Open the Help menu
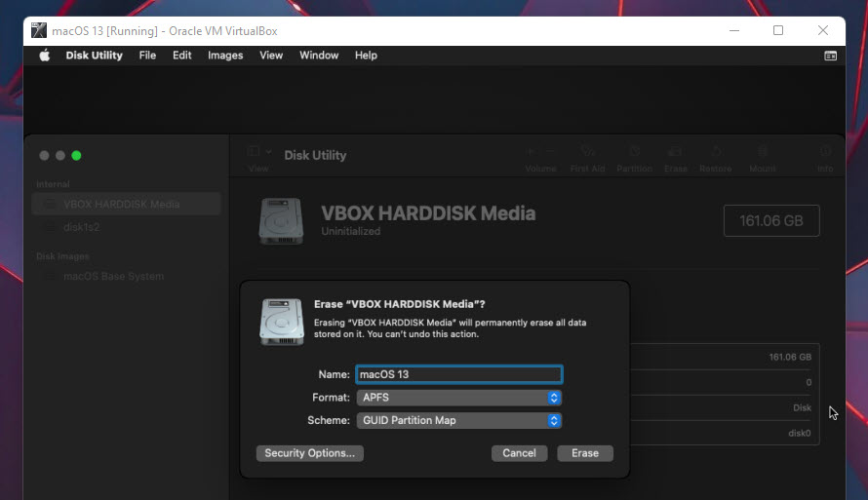Screen dimensions: 868x500 click(366, 56)
